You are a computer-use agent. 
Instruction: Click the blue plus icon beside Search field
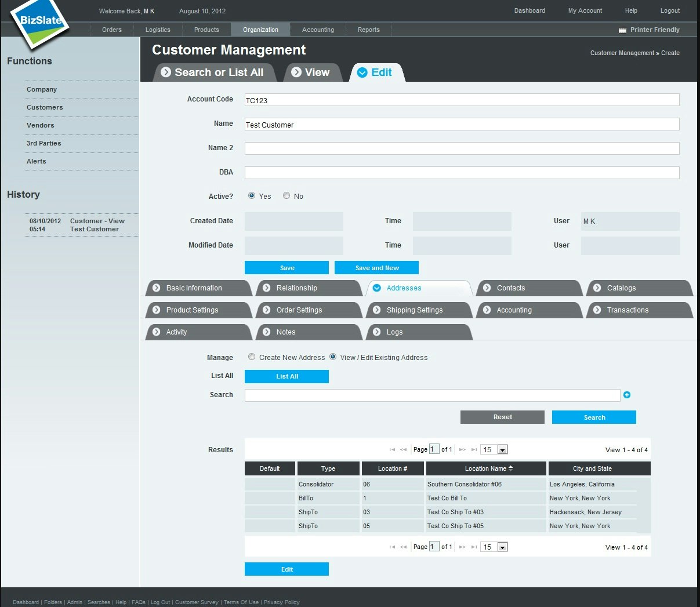click(x=627, y=395)
